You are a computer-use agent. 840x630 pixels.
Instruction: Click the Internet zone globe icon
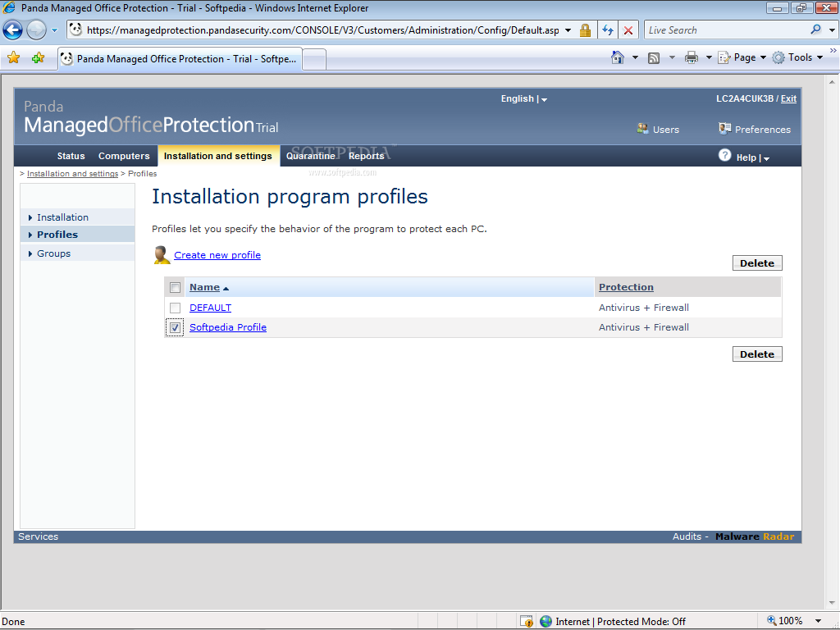pyautogui.click(x=546, y=621)
